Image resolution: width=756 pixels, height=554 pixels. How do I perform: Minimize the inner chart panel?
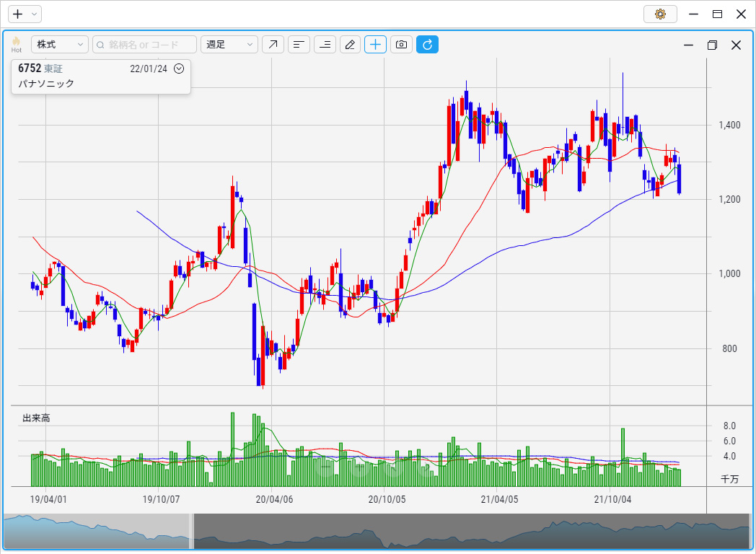tap(688, 45)
